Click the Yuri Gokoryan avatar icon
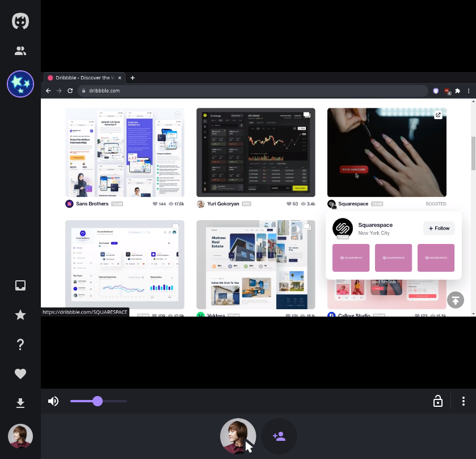 tap(200, 204)
